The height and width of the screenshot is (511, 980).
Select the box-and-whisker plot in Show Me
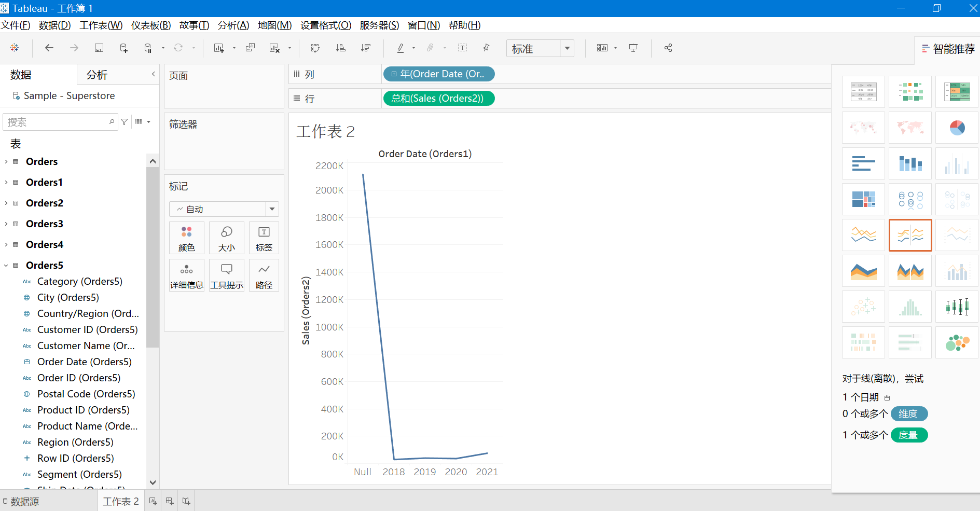957,307
